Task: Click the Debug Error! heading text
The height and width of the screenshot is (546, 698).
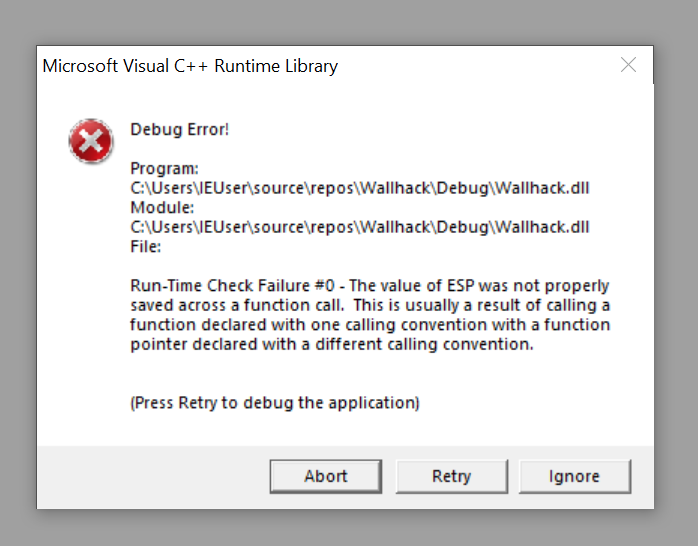Action: pos(179,129)
